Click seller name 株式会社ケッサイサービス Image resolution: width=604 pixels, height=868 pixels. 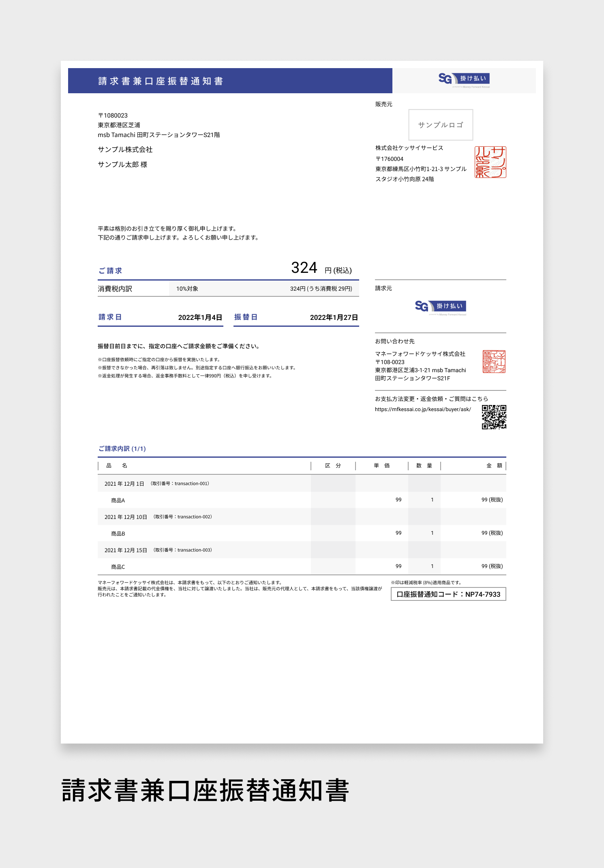click(409, 148)
